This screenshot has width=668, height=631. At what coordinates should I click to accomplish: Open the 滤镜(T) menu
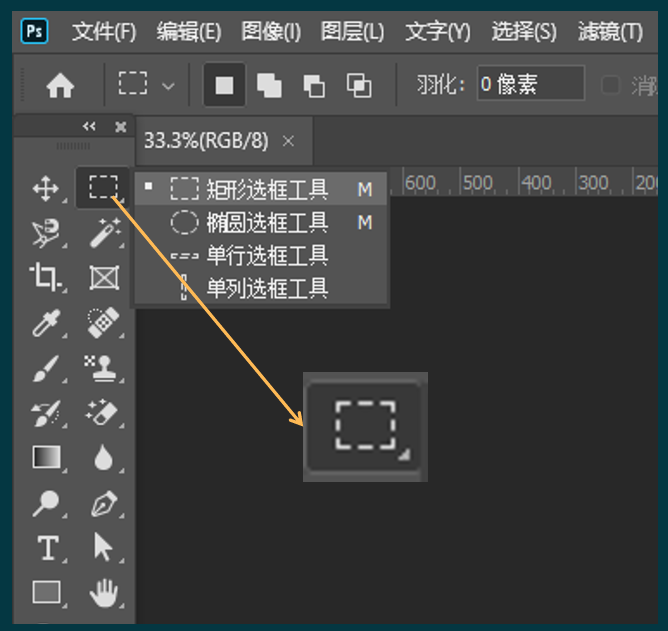tap(610, 32)
